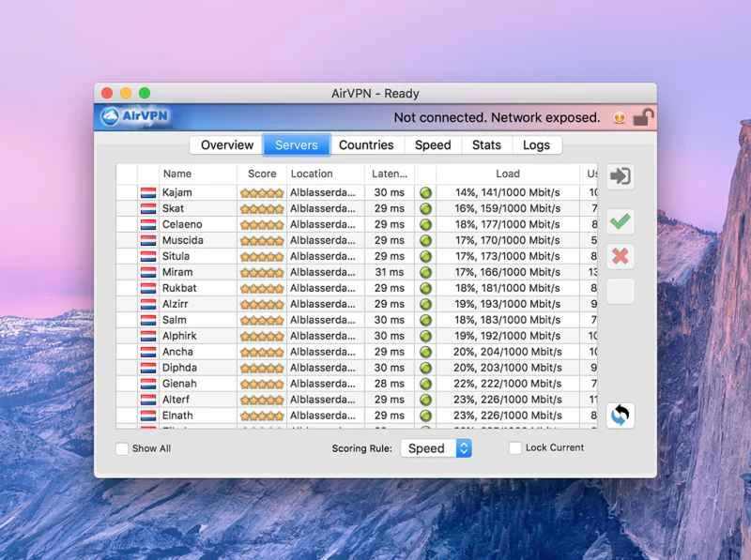Switch to the Countries tab
Viewport: 751px width, 560px height.
[x=367, y=144]
